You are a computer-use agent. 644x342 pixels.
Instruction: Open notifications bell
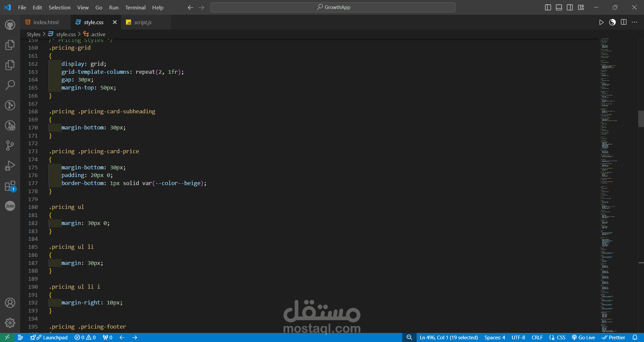pos(635,337)
